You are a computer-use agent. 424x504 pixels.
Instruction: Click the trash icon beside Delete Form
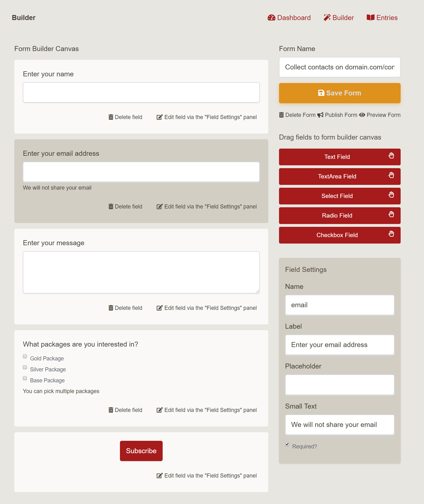(281, 115)
